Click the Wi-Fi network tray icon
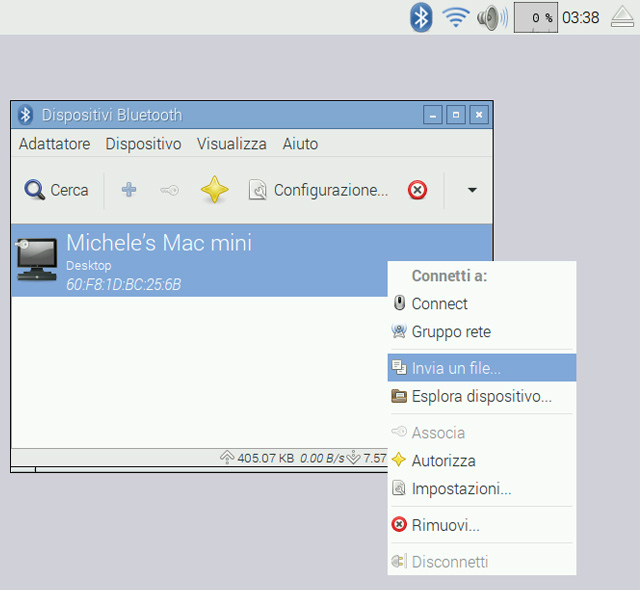Image resolution: width=640 pixels, height=590 pixels. 456,18
